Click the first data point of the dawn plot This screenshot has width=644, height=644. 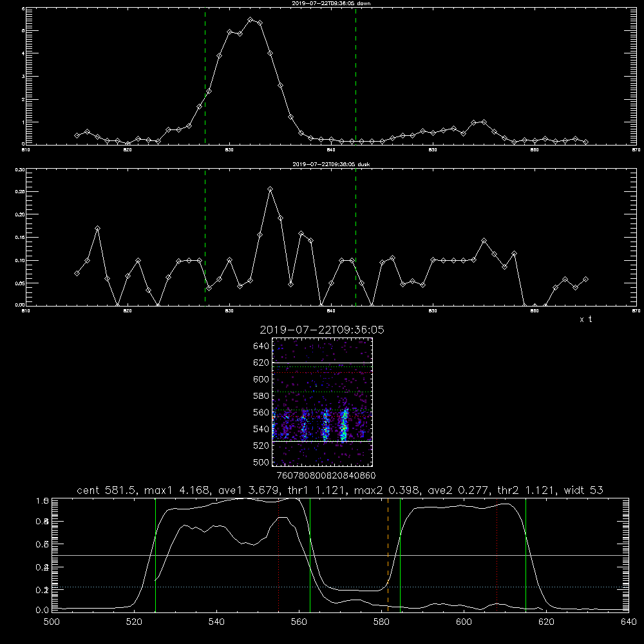(77, 135)
